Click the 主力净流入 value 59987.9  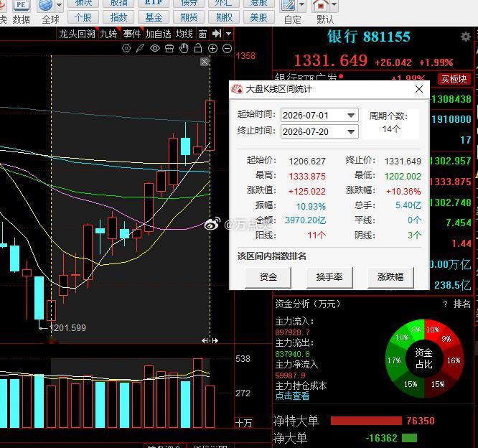[x=290, y=375]
